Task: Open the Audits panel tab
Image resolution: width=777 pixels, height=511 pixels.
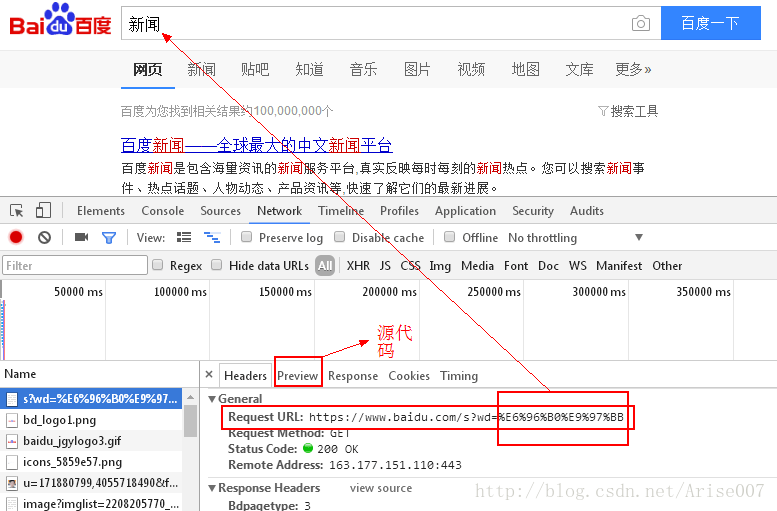Action: pos(587,211)
